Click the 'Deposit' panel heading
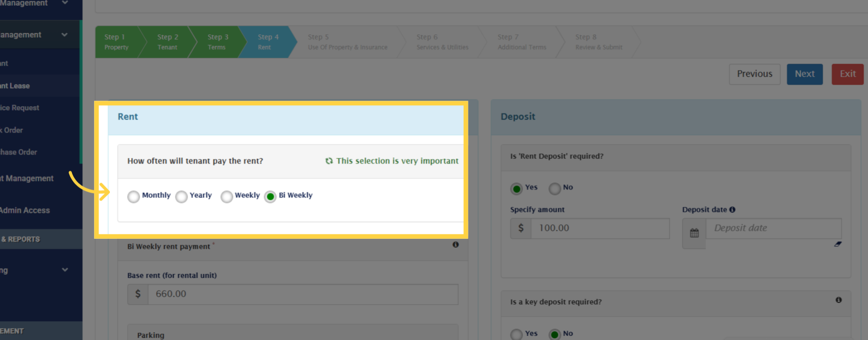 pos(518,116)
